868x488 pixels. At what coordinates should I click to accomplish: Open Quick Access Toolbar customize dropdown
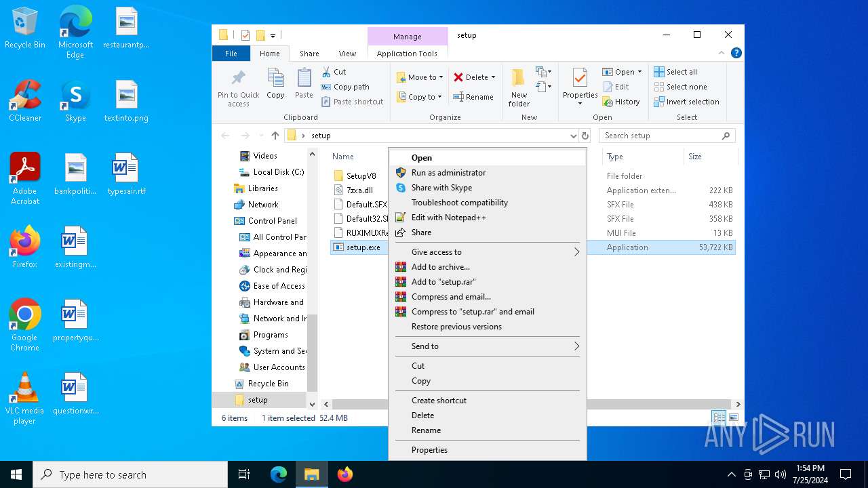pos(273,35)
